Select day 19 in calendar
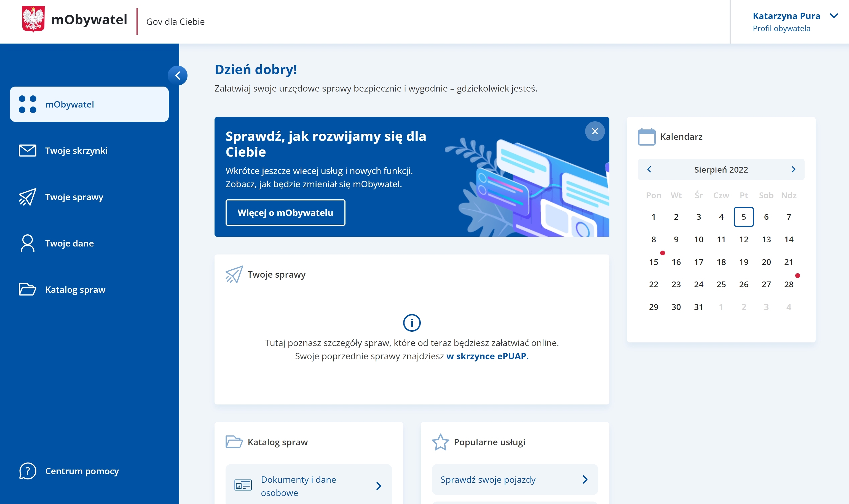This screenshot has width=849, height=504. pyautogui.click(x=744, y=262)
